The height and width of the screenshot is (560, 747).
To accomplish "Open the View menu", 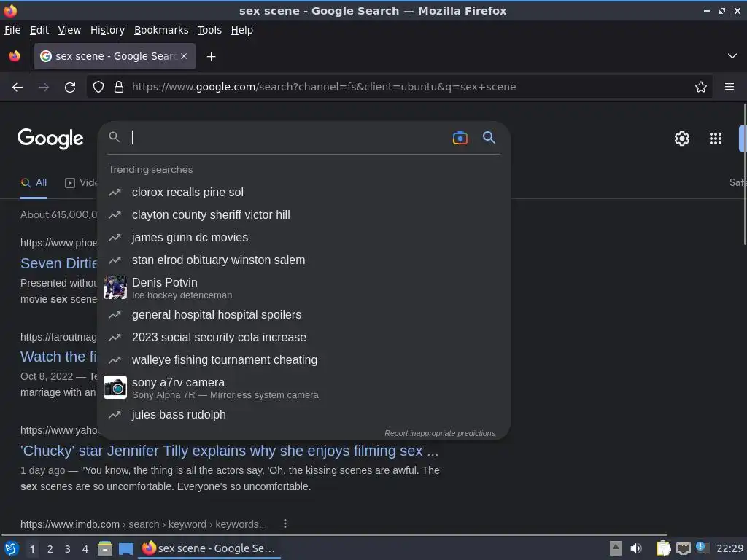I will coord(69,30).
